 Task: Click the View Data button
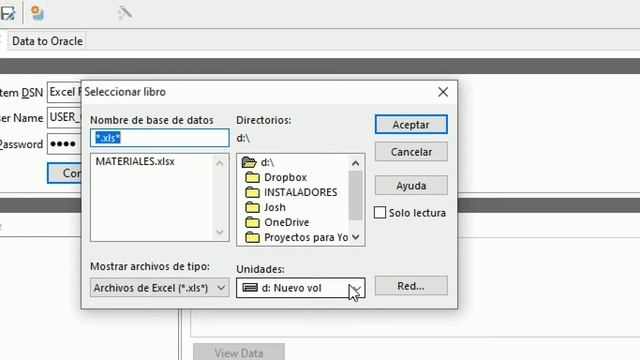click(x=239, y=353)
